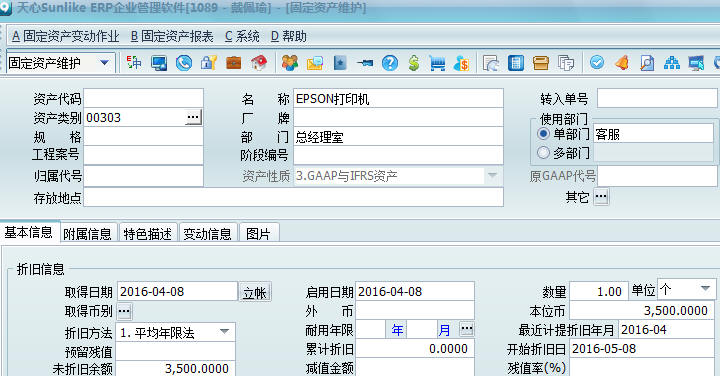
Task: Click the orange alarm bell icon
Action: click(622, 62)
